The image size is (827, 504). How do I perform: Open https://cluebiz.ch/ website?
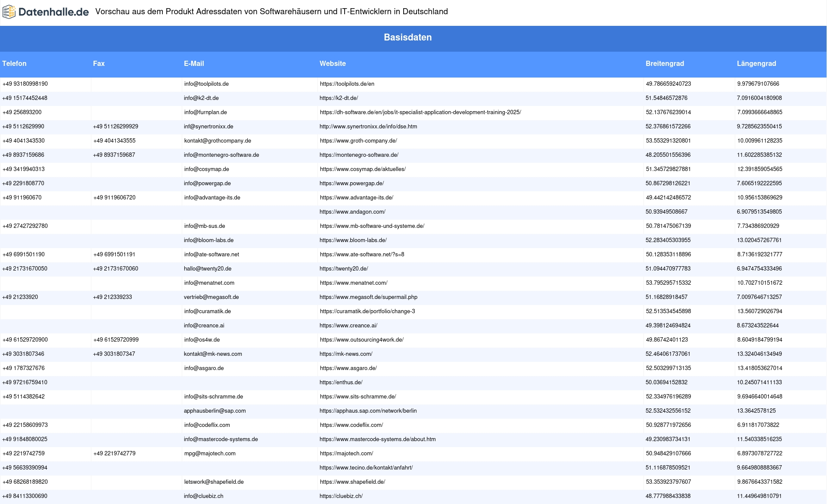pos(341,496)
